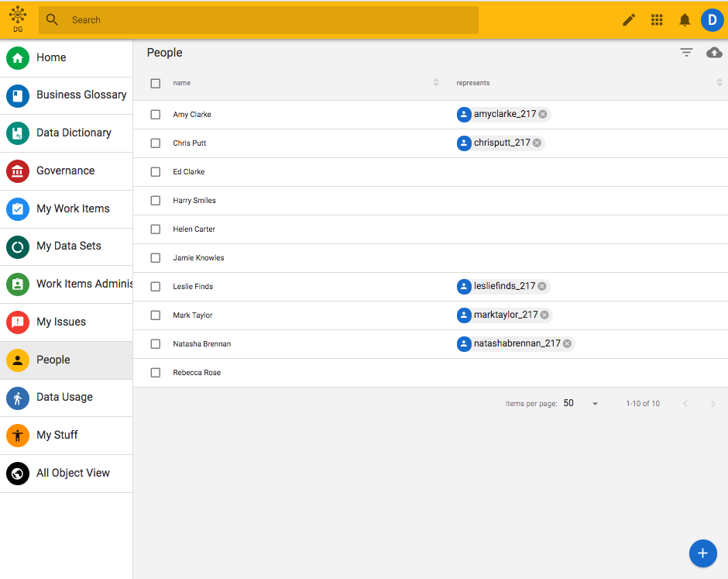
Task: Sort by the name column arrows
Action: coord(436,83)
